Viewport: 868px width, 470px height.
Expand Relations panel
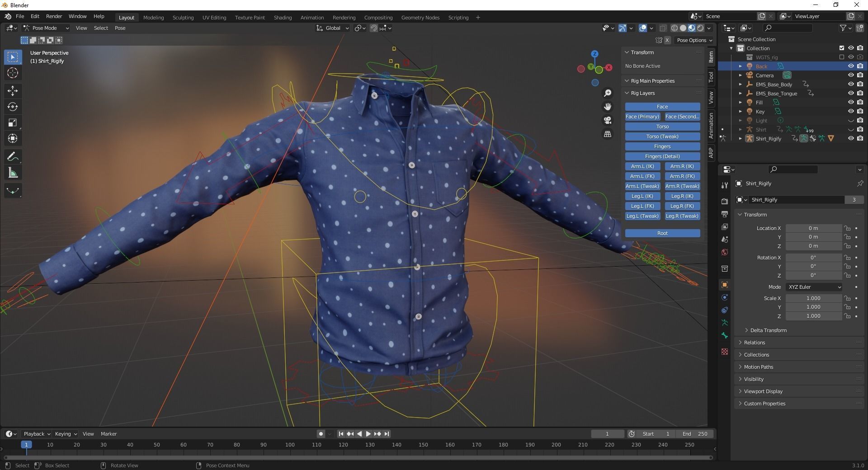pyautogui.click(x=754, y=343)
